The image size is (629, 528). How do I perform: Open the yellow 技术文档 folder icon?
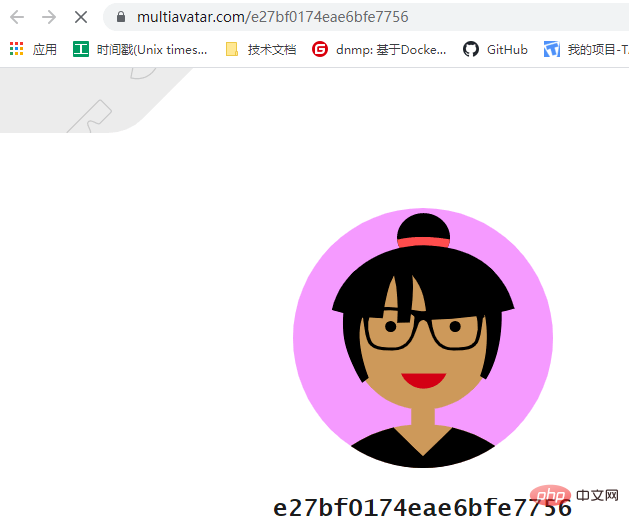(x=231, y=49)
